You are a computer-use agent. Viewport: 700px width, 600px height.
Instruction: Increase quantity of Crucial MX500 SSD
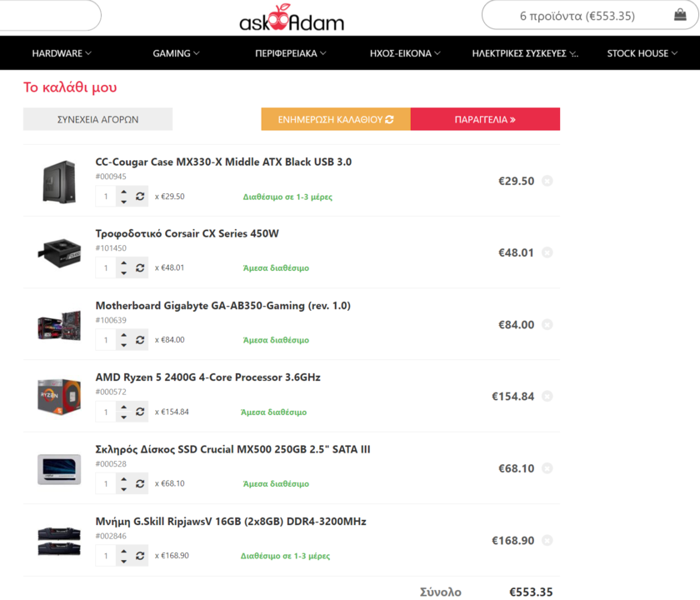pos(123,479)
